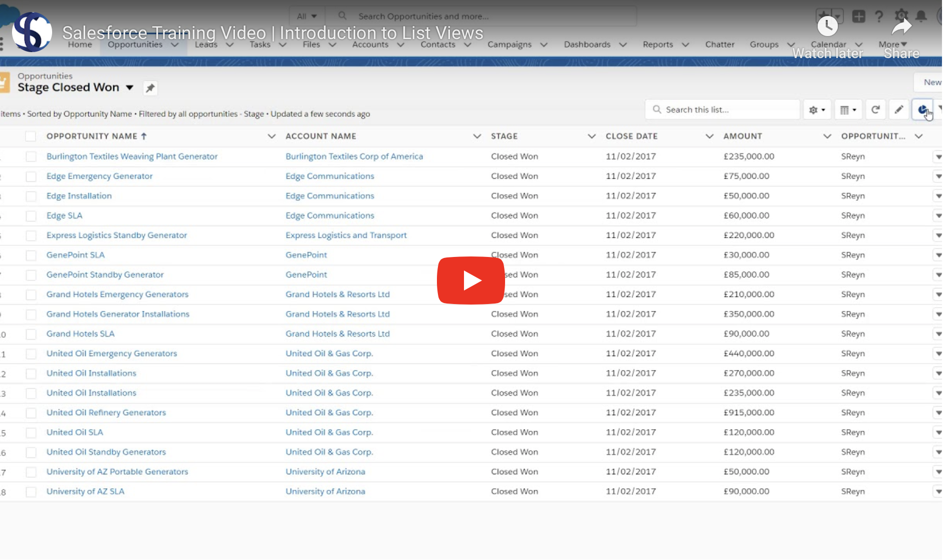943x560 pixels.
Task: Click the global actions plus icon
Action: [x=858, y=17]
